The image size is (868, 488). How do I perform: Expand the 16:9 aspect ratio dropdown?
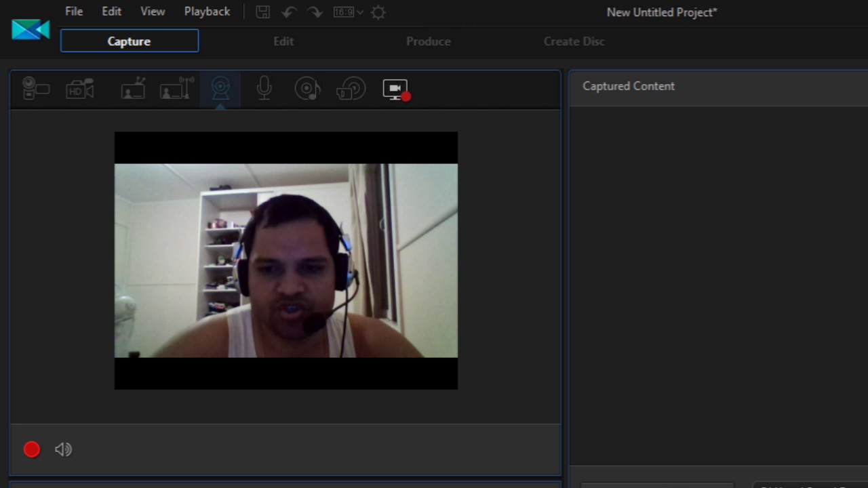[x=349, y=12]
